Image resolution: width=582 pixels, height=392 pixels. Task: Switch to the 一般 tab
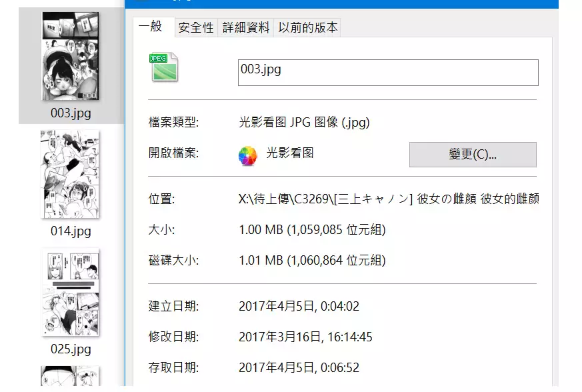(153, 27)
